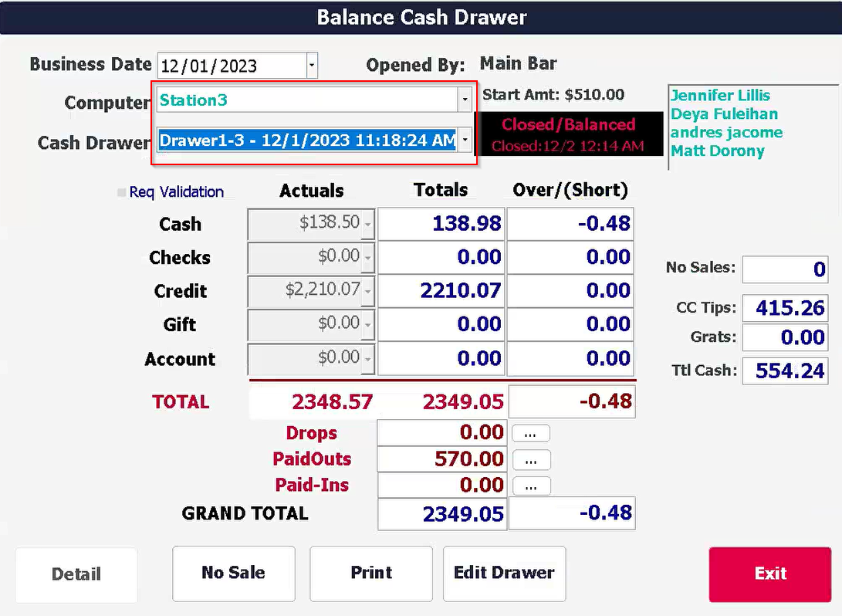Screen dimensions: 842x616
Task: Open the Checks actuals field dropdown arrow
Action: coord(368,257)
